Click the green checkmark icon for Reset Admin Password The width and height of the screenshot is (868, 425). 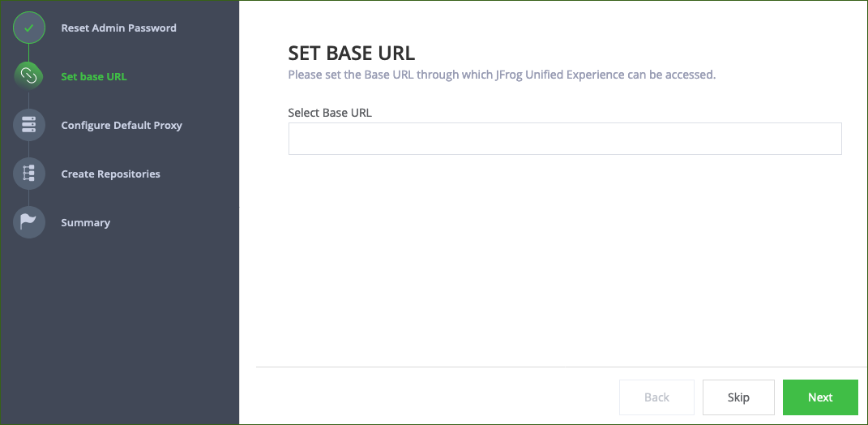pos(29,28)
